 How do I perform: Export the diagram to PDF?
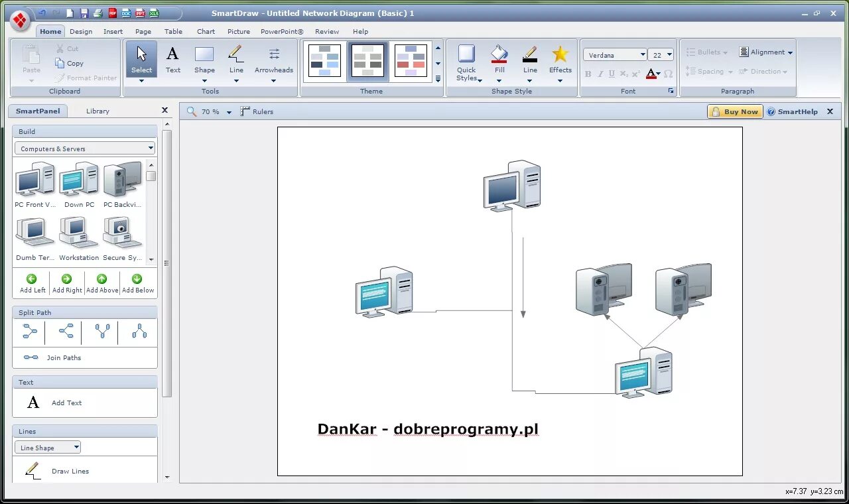pyautogui.click(x=112, y=13)
